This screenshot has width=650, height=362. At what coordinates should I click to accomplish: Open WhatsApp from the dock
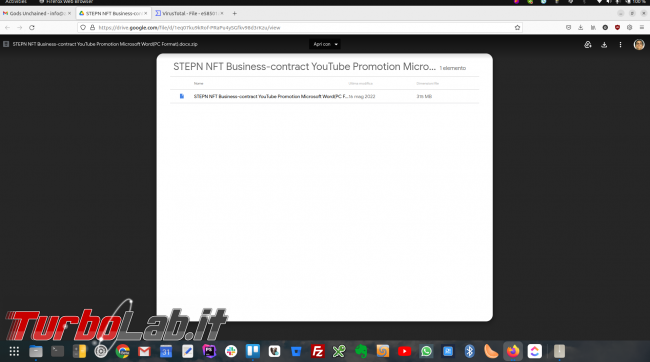pyautogui.click(x=426, y=352)
